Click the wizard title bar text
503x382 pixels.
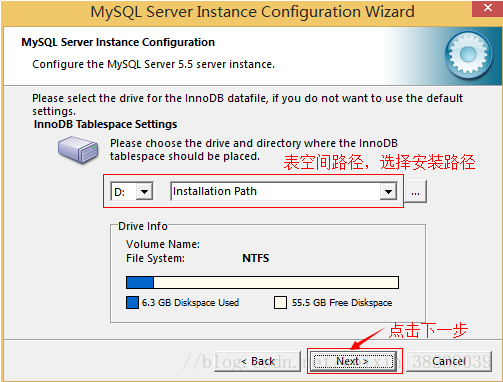tap(252, 12)
